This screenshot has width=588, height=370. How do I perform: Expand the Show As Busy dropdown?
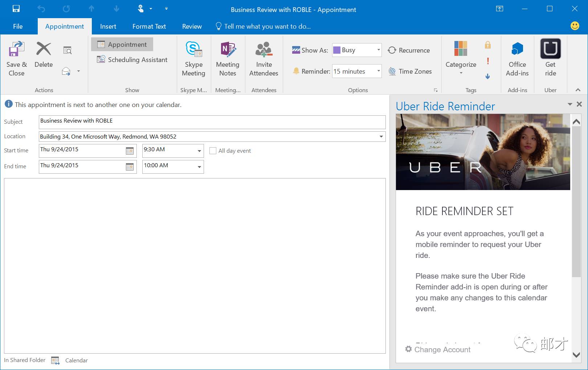pyautogui.click(x=378, y=50)
